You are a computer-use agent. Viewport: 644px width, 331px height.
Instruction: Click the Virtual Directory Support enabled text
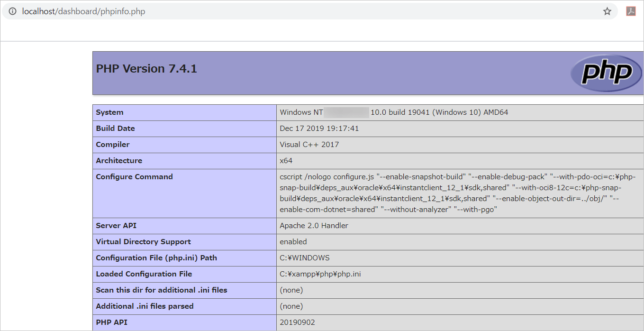tap(292, 241)
